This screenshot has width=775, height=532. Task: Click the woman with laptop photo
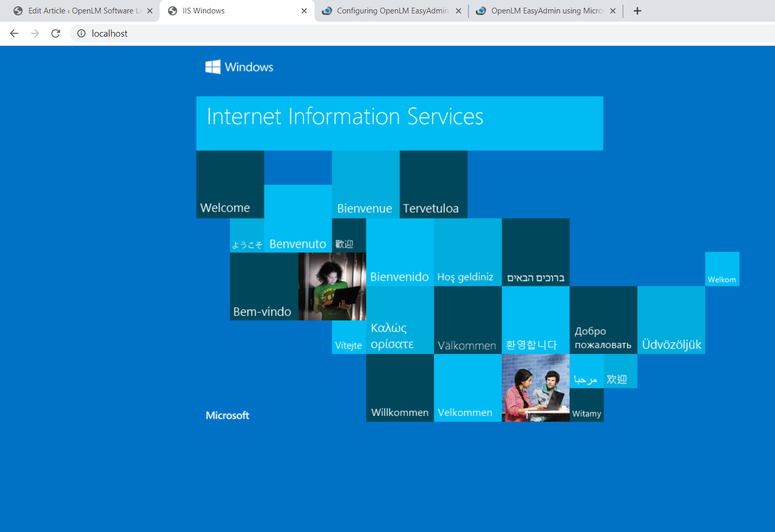coord(332,286)
